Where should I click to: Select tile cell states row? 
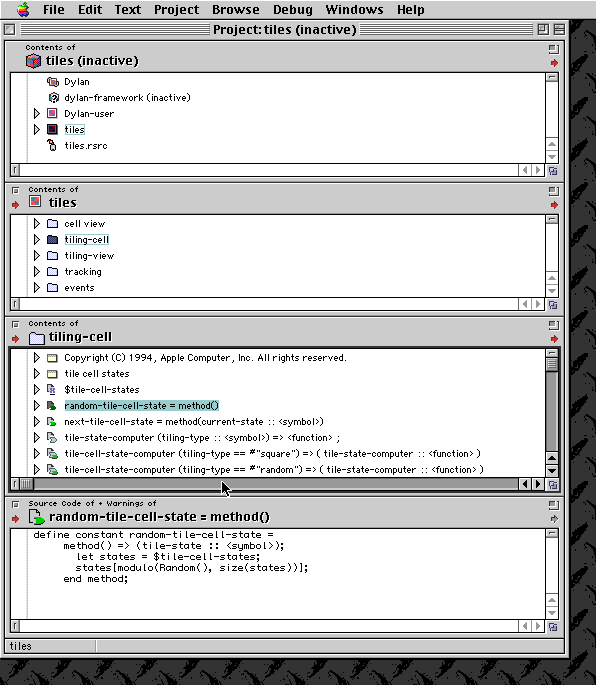97,374
